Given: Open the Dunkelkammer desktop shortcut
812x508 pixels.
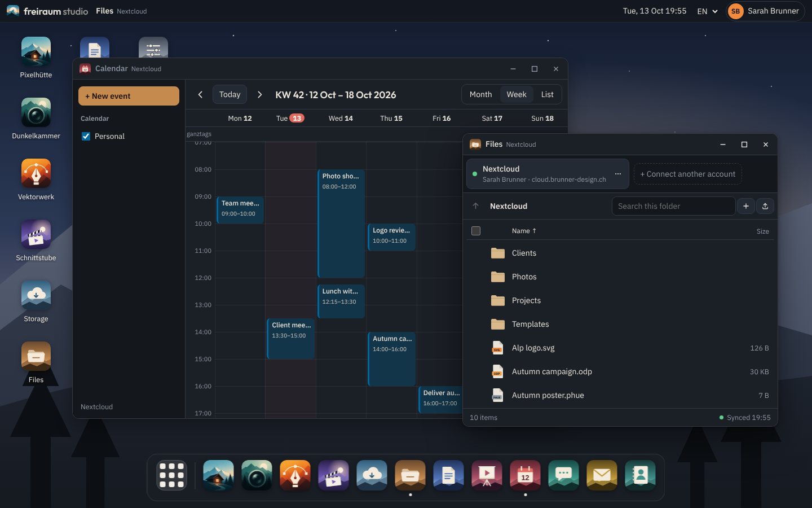Looking at the screenshot, I should 36,119.
